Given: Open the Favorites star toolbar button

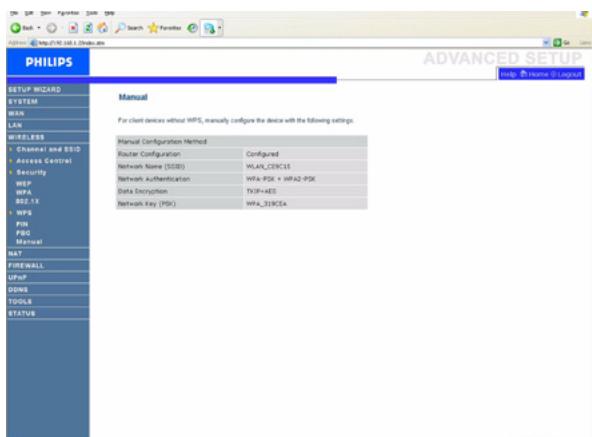Looking at the screenshot, I should (165, 28).
